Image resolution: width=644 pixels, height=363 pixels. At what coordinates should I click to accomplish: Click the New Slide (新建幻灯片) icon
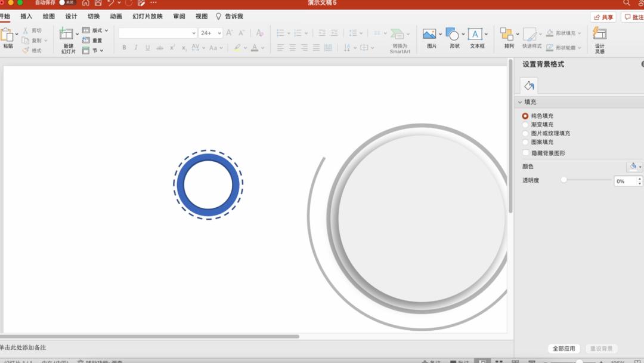tap(67, 35)
